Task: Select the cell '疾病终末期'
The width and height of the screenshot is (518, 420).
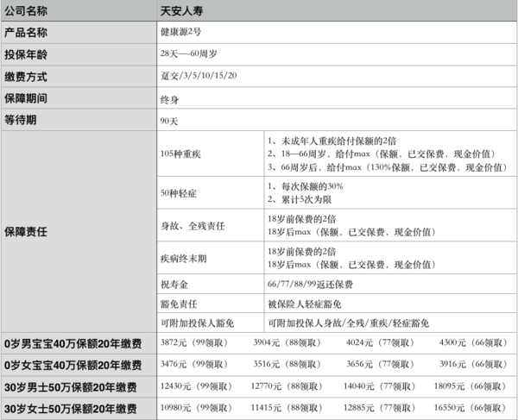Action: click(183, 259)
